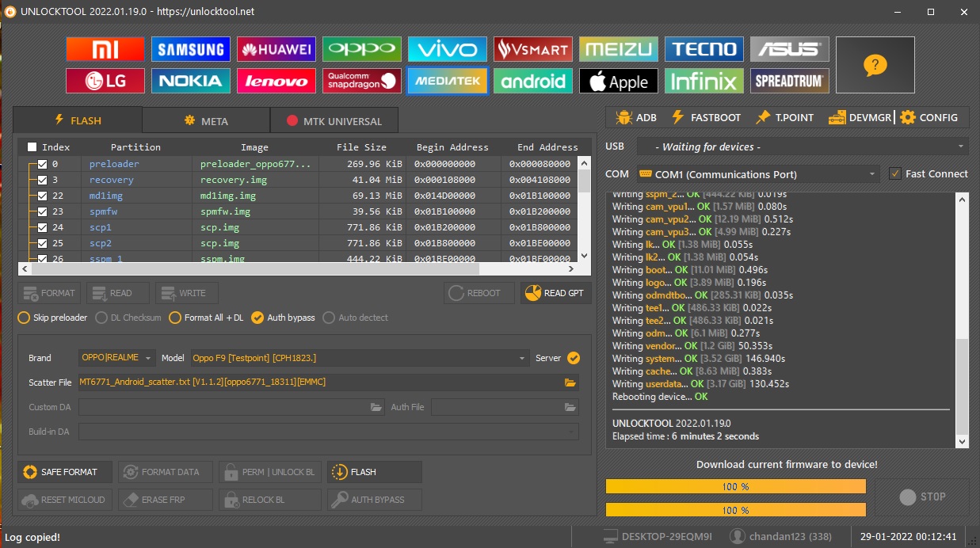Image resolution: width=980 pixels, height=548 pixels.
Task: Open DEVMGR device manager
Action: coord(860,117)
